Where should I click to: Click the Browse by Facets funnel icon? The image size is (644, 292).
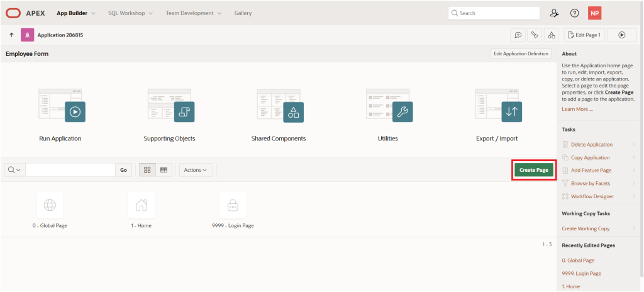click(x=565, y=183)
